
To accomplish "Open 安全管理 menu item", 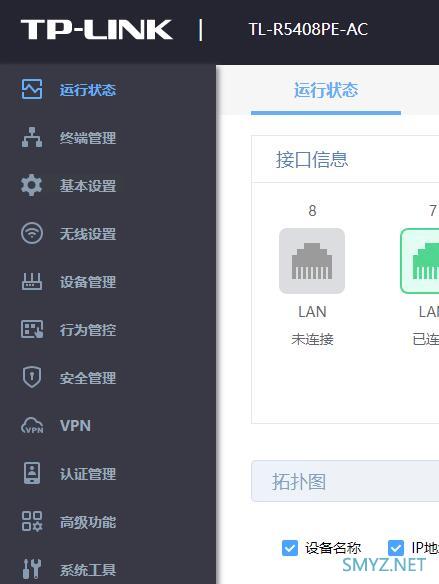I will pos(88,378).
